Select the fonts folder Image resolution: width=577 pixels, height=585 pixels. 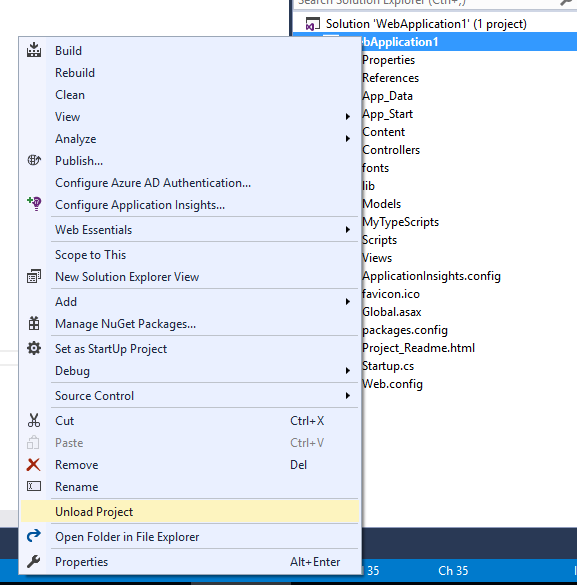375,168
